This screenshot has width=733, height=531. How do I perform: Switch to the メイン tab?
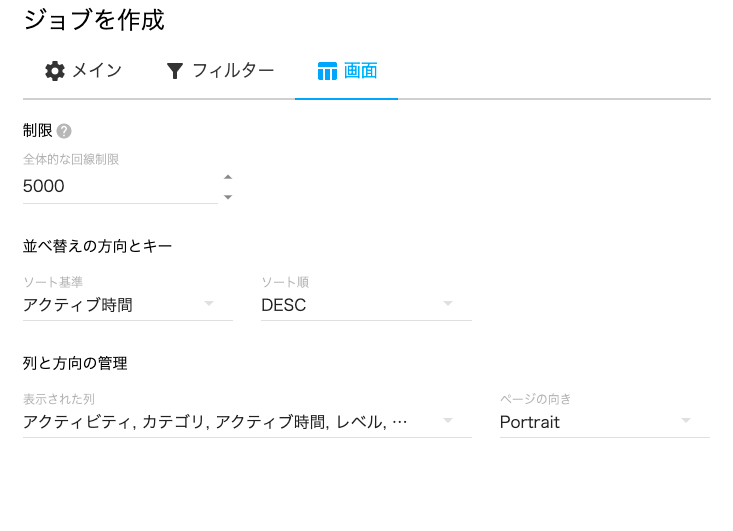pos(97,71)
